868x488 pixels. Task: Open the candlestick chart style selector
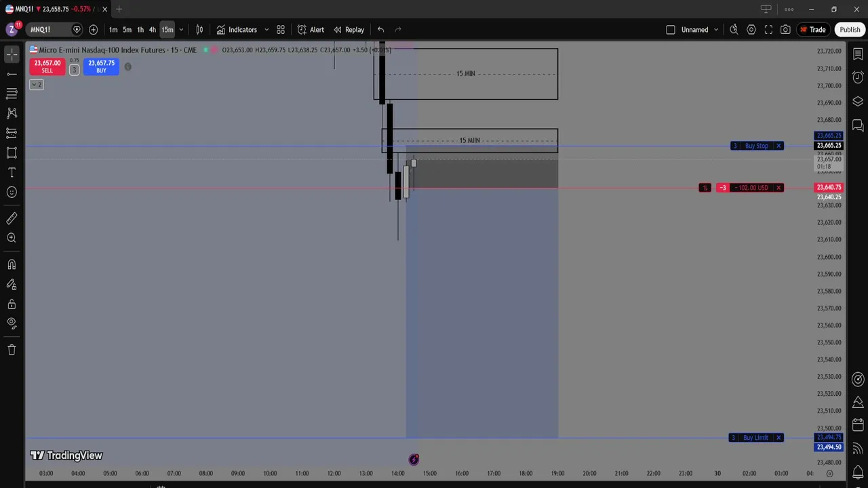(199, 30)
